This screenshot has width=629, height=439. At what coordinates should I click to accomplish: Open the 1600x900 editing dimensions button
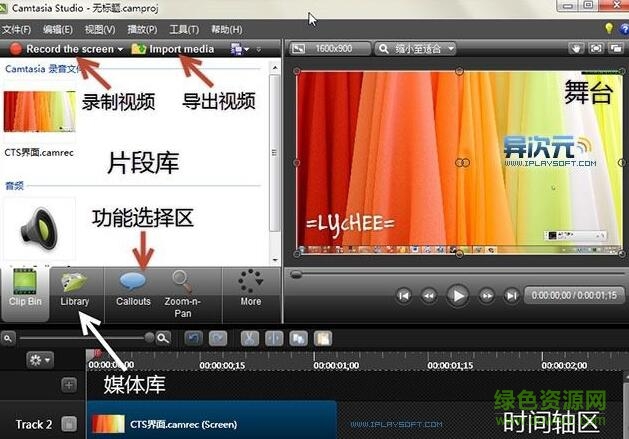pyautogui.click(x=330, y=49)
